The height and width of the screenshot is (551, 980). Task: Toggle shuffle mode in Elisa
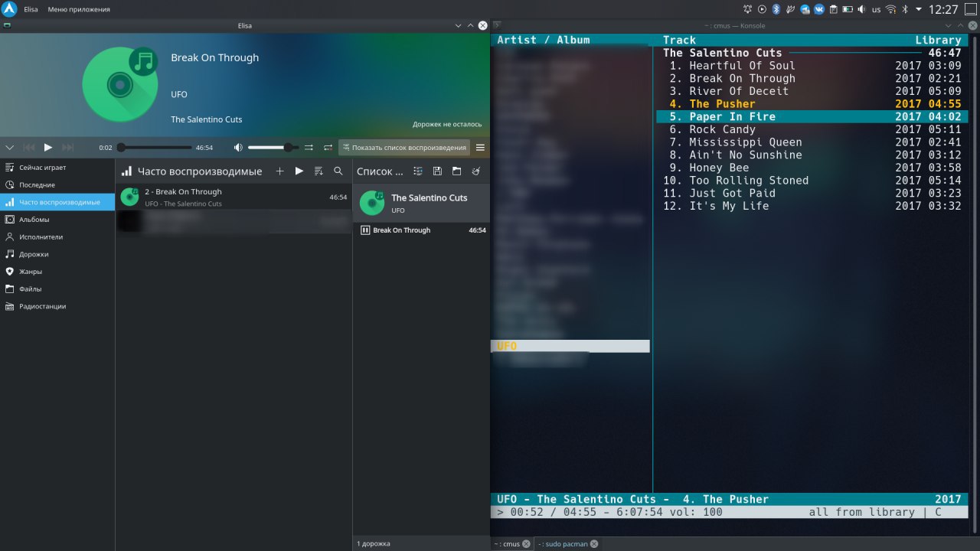(309, 147)
